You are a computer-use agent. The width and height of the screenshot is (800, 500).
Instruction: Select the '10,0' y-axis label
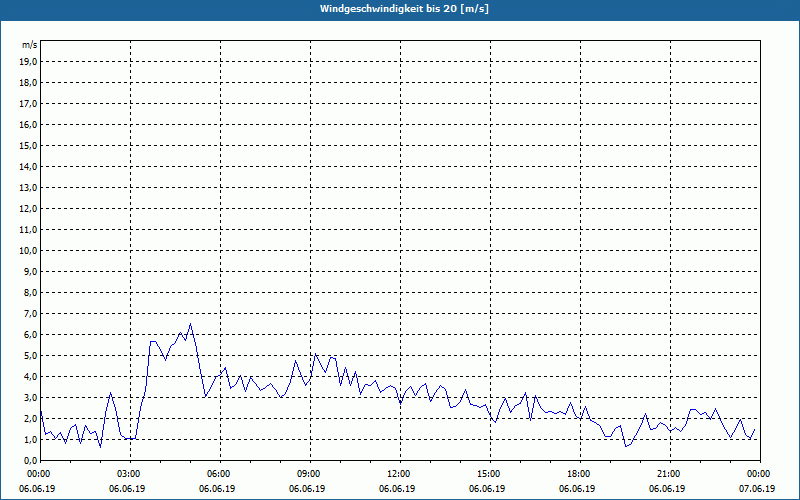point(28,251)
